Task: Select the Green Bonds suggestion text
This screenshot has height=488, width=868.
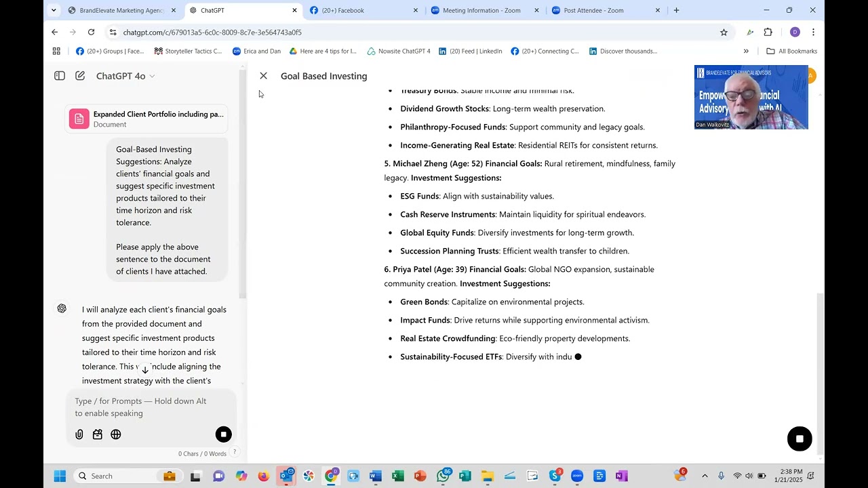Action: point(492,302)
